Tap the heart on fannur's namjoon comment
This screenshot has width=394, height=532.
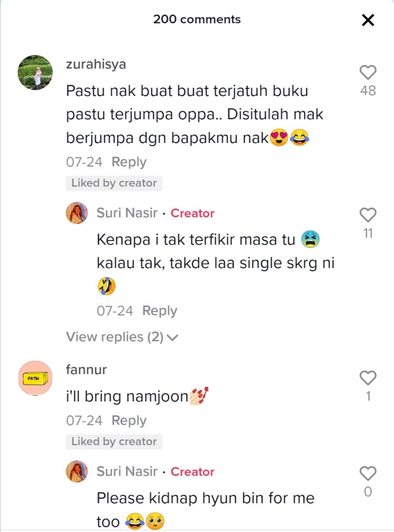tap(368, 378)
